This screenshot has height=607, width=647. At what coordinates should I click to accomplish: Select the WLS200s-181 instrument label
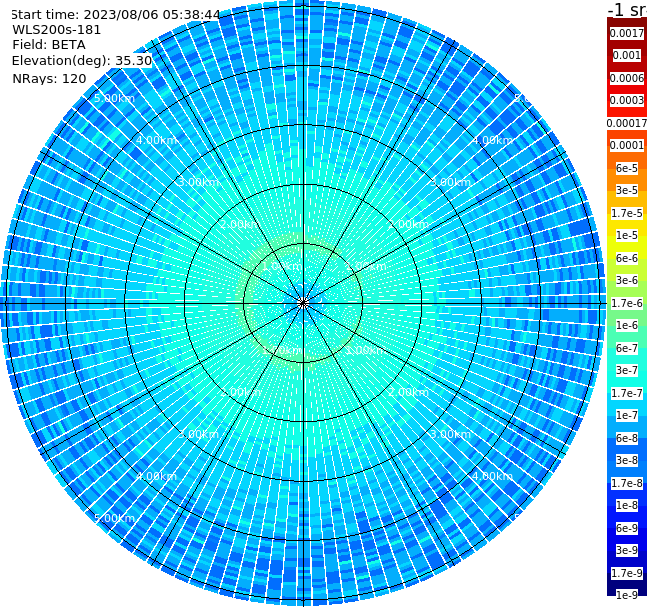pyautogui.click(x=57, y=30)
